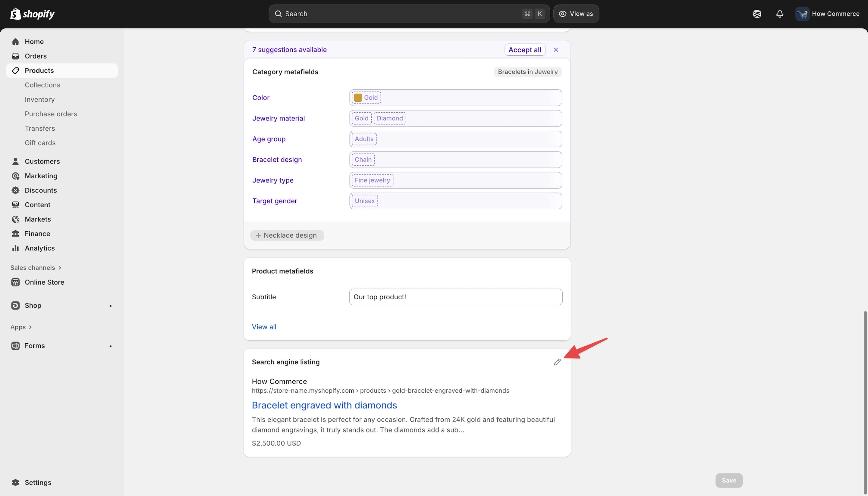The height and width of the screenshot is (496, 868).
Task: Select the Adults age group chip
Action: coord(364,139)
